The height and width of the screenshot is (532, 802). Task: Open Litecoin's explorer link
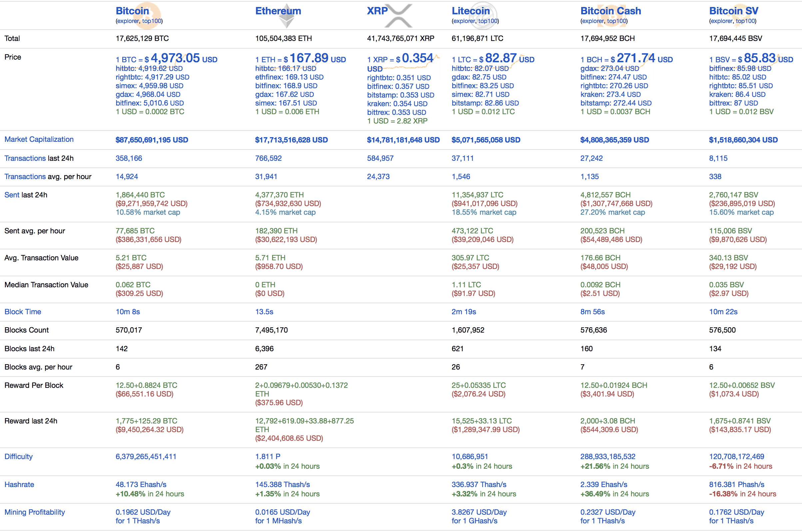464,21
